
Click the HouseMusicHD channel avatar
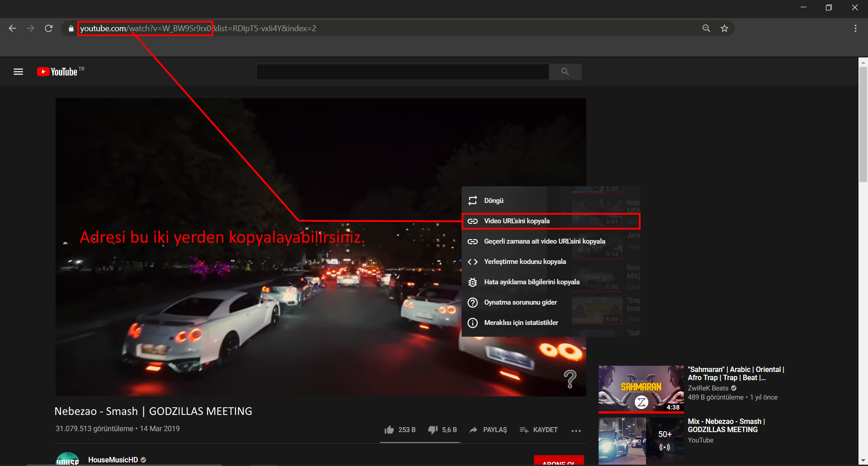[x=67, y=459]
